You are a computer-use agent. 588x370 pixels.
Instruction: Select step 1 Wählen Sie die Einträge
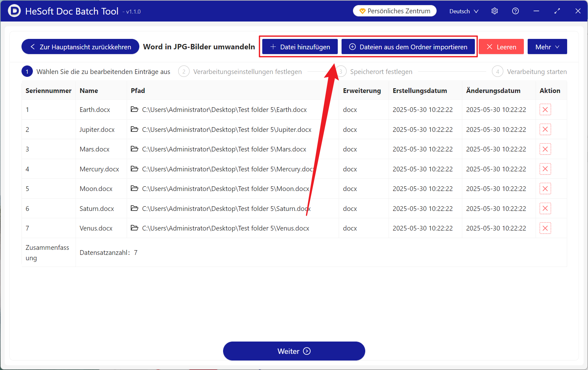[x=96, y=72]
